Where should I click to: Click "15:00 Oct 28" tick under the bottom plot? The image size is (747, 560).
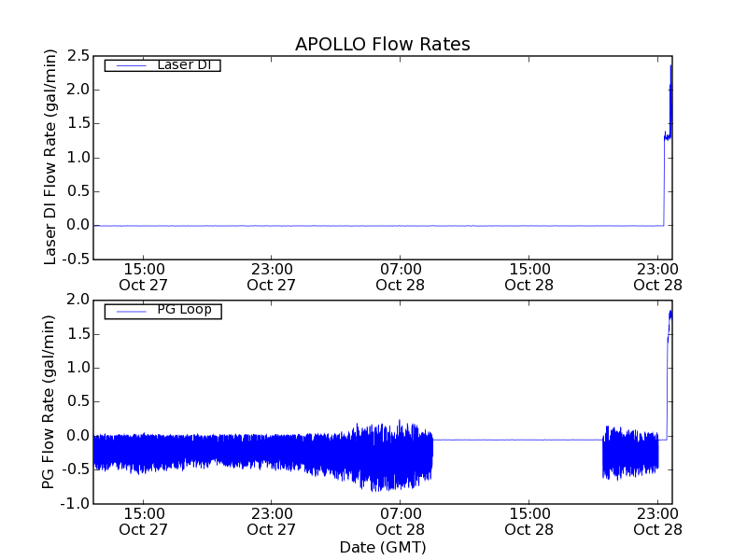click(529, 521)
